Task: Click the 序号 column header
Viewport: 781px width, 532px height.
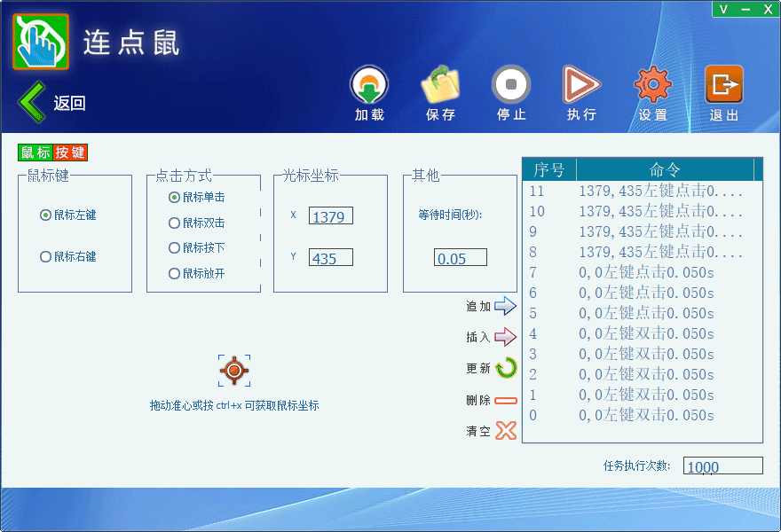Action: (x=548, y=170)
